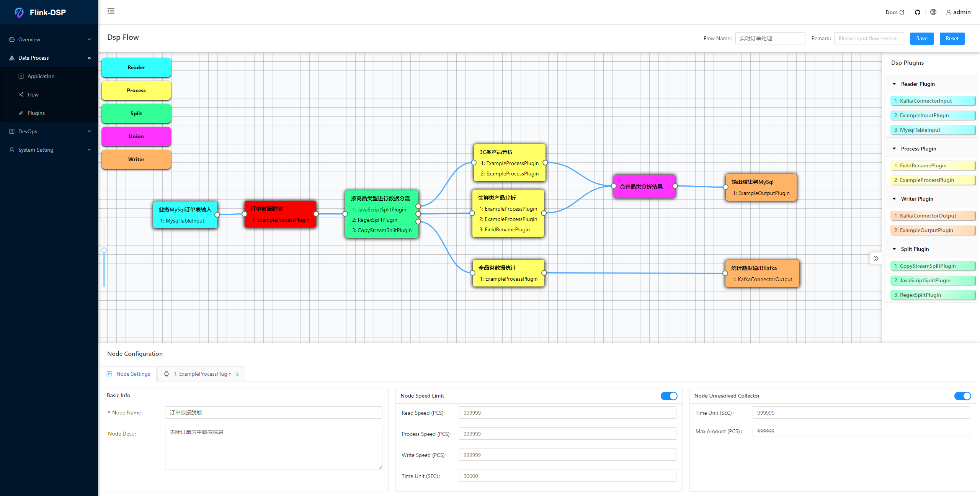Collapse the Split Plugin section
Viewport: 980px width, 496px height.
pos(894,249)
